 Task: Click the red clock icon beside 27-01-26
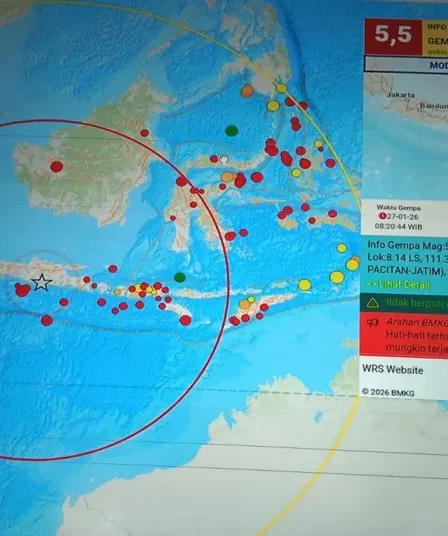point(382,216)
